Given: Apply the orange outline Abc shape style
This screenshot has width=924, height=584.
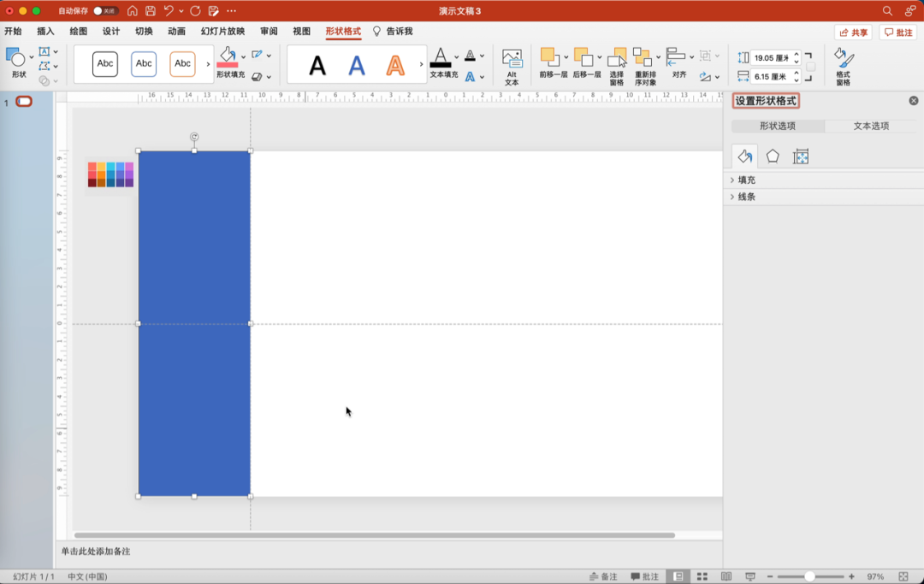Looking at the screenshot, I should coord(183,63).
